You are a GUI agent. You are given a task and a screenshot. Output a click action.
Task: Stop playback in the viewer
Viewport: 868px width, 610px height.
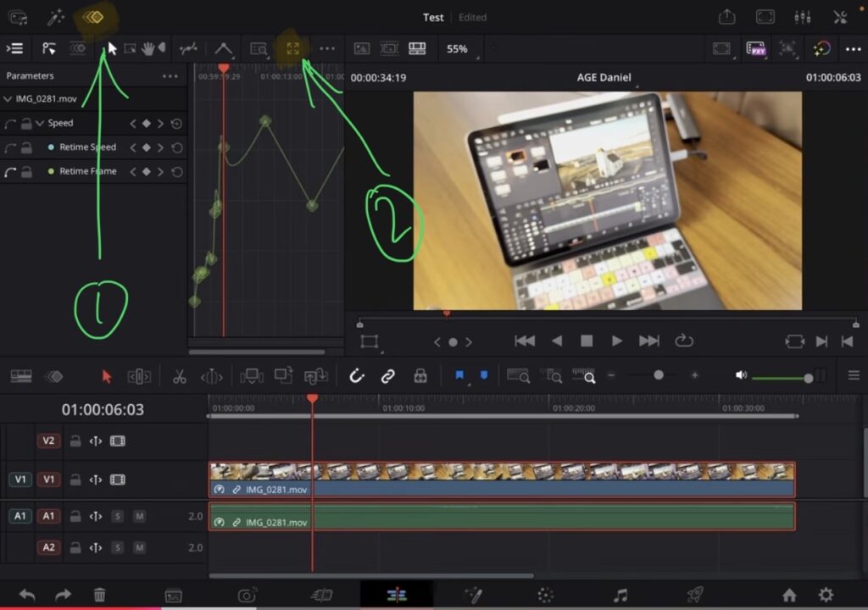587,341
